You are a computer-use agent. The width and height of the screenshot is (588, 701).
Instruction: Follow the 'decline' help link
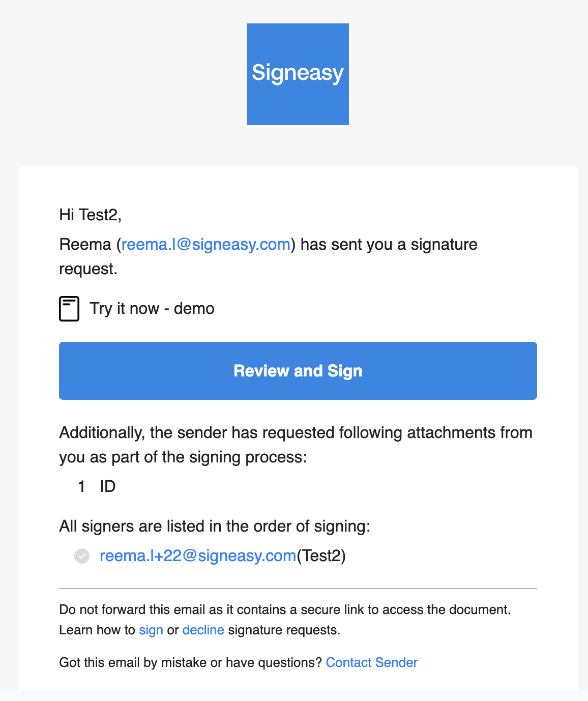(x=203, y=630)
